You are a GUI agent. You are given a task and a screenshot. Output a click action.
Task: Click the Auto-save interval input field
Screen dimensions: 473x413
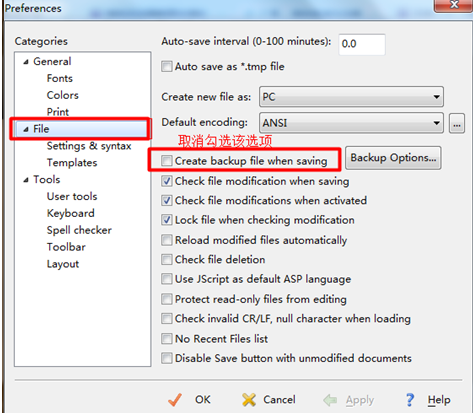362,44
